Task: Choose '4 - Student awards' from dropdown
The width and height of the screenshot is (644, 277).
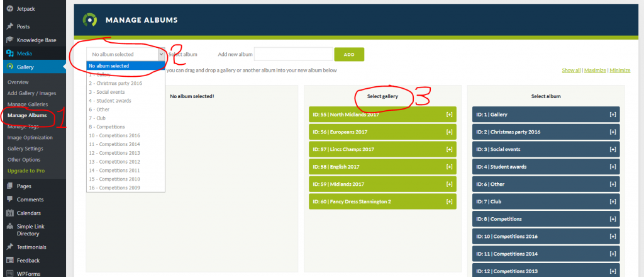Action: coord(126,101)
